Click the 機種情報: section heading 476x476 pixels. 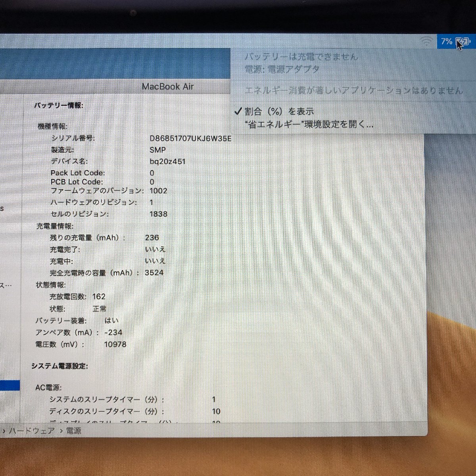click(52, 127)
